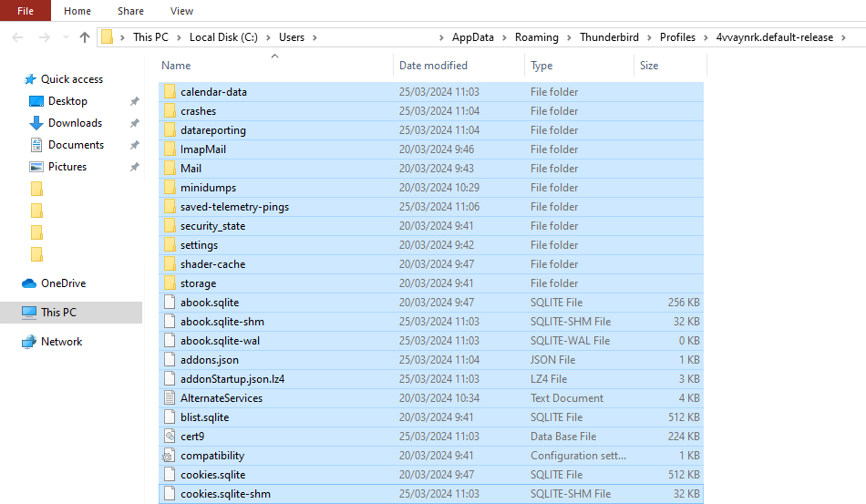The image size is (866, 504).
Task: Open the recent locations dropdown arrow
Action: [x=66, y=37]
